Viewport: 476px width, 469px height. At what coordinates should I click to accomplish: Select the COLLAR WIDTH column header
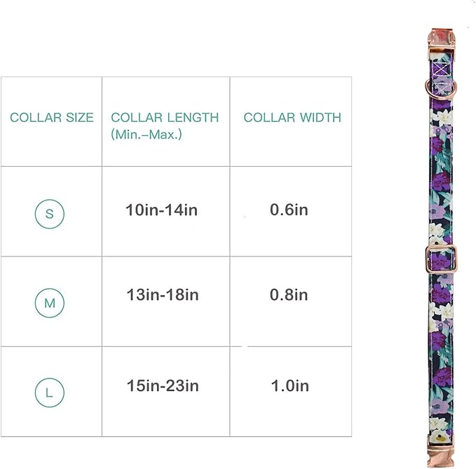[292, 118]
